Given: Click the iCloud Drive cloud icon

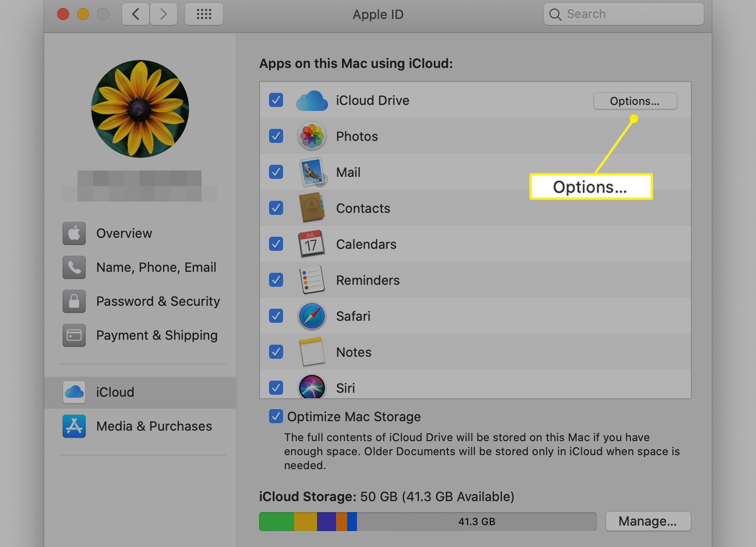Looking at the screenshot, I should click(x=312, y=100).
